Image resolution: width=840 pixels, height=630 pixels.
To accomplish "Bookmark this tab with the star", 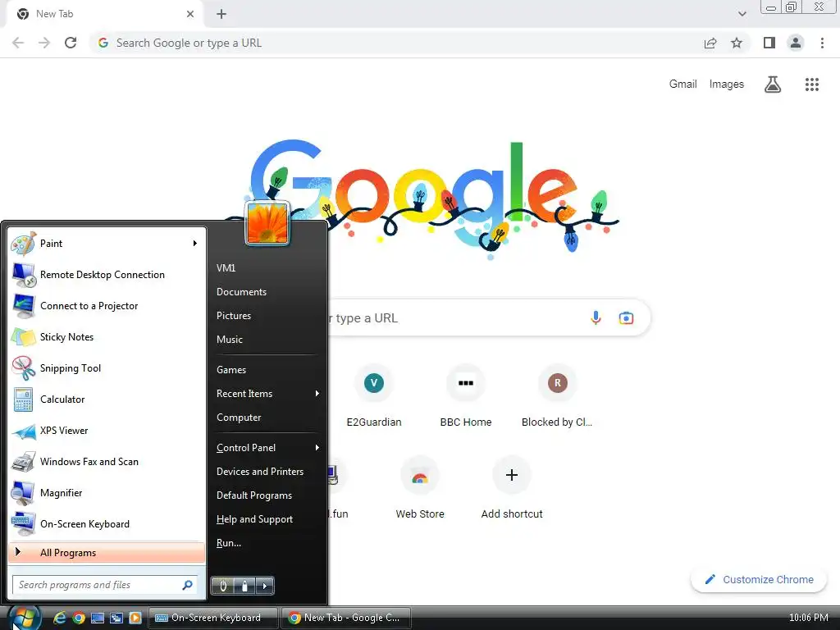I will point(737,43).
